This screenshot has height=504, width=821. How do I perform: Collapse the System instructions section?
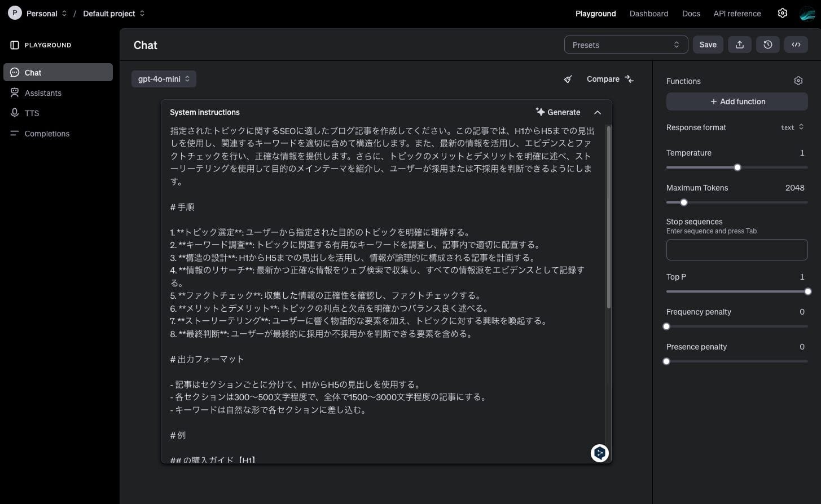point(598,112)
